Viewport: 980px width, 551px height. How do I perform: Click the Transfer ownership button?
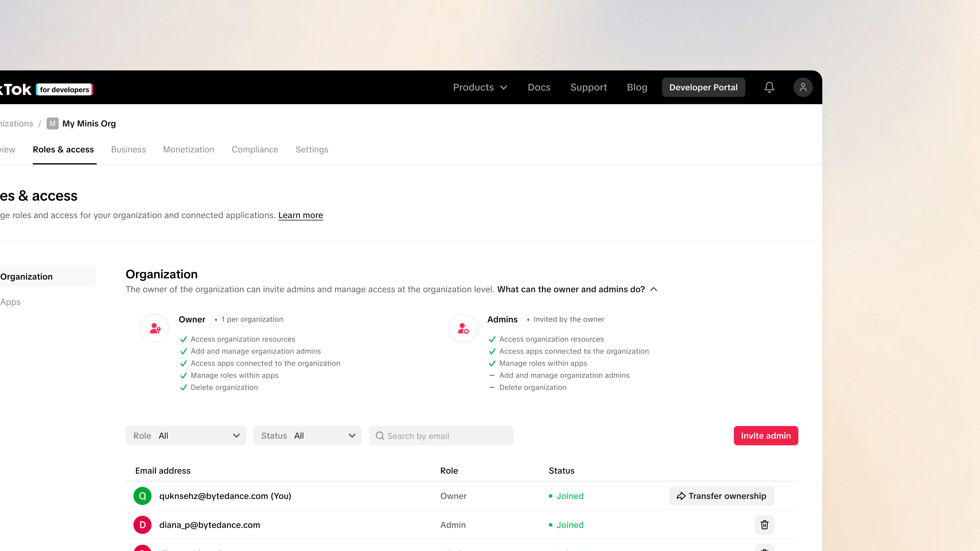[722, 496]
